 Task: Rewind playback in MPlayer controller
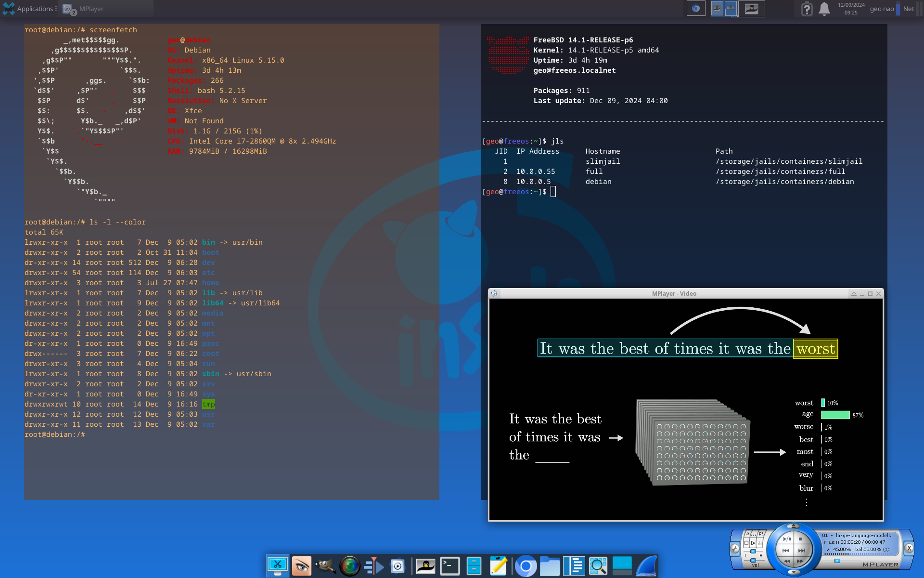[787, 561]
